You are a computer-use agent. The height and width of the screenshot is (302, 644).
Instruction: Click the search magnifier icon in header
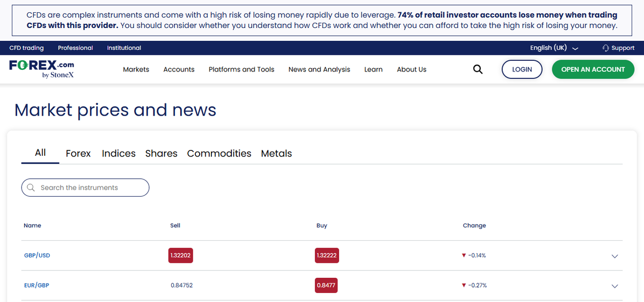[478, 69]
